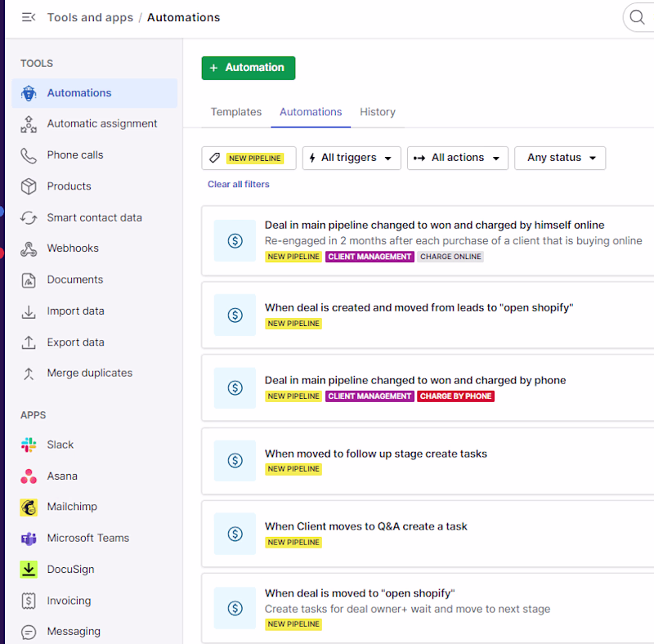Click deal icon for 'Client moves to Q&A' automation

click(235, 534)
